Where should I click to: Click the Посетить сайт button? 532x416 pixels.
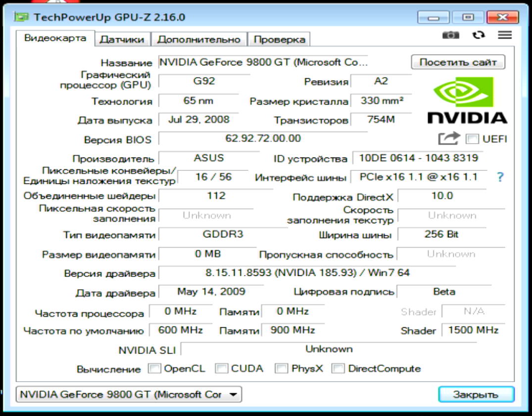click(x=458, y=62)
